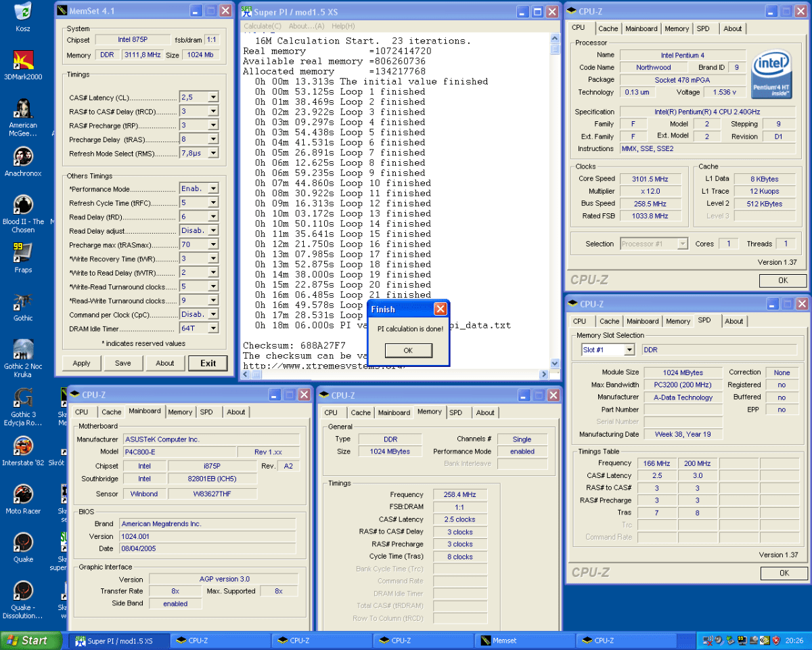This screenshot has height=650, width=812.
Task: Click the Fraps 99 tray icon
Action: [x=742, y=640]
